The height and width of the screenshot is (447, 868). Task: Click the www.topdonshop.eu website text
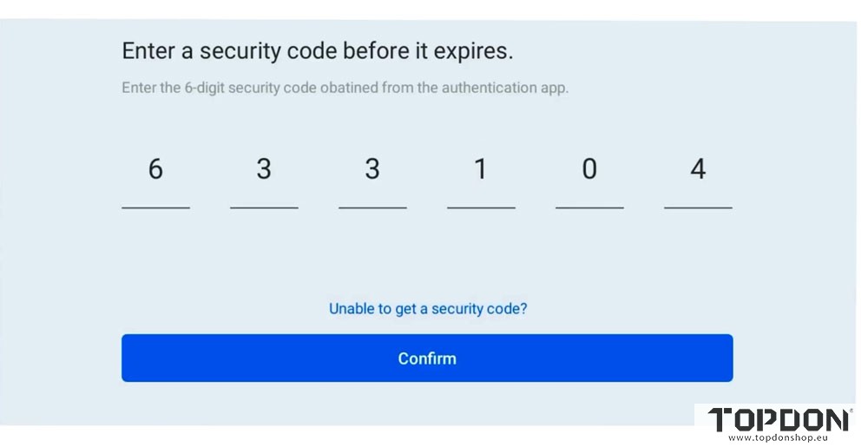point(778,438)
